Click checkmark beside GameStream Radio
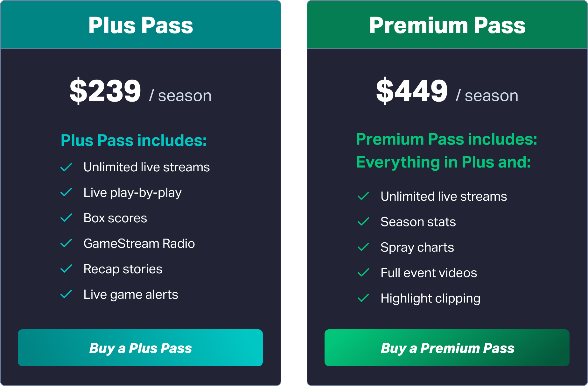Screen dimensions: 588x386 pyautogui.click(x=66, y=243)
